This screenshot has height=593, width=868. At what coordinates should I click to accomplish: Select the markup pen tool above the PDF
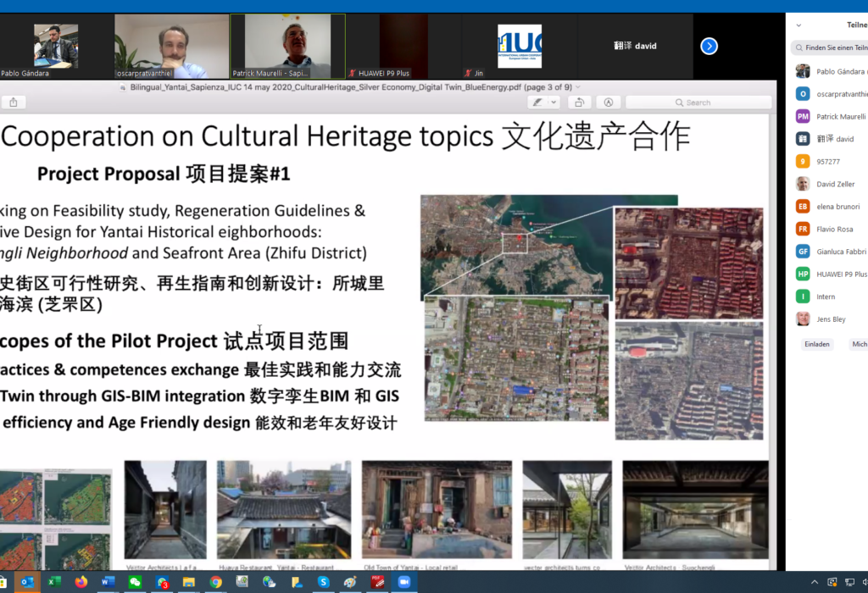537,102
